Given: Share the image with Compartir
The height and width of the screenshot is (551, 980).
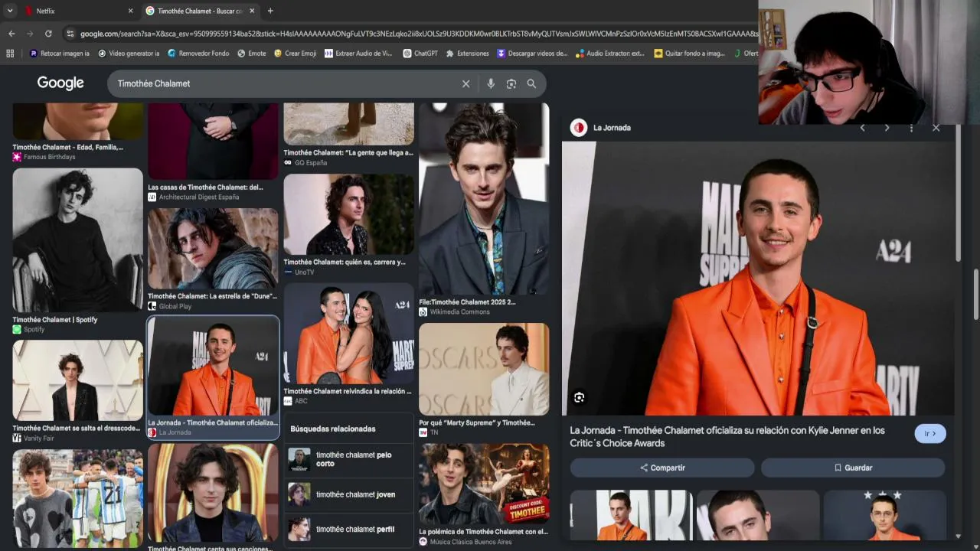Looking at the screenshot, I should [662, 468].
